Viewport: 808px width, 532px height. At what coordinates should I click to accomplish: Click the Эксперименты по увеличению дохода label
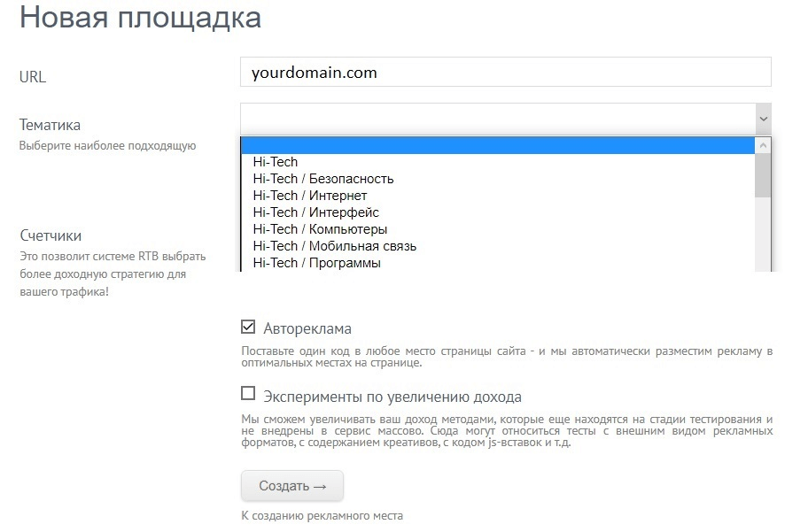tap(392, 397)
